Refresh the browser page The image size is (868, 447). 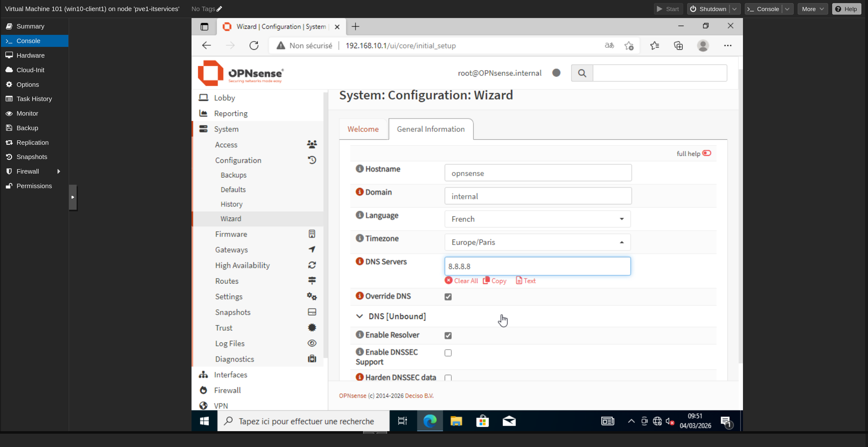point(254,46)
